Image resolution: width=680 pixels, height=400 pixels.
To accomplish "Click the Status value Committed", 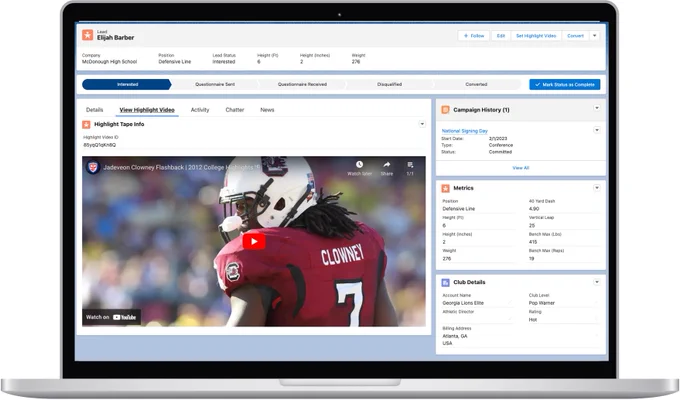I will tap(500, 152).
